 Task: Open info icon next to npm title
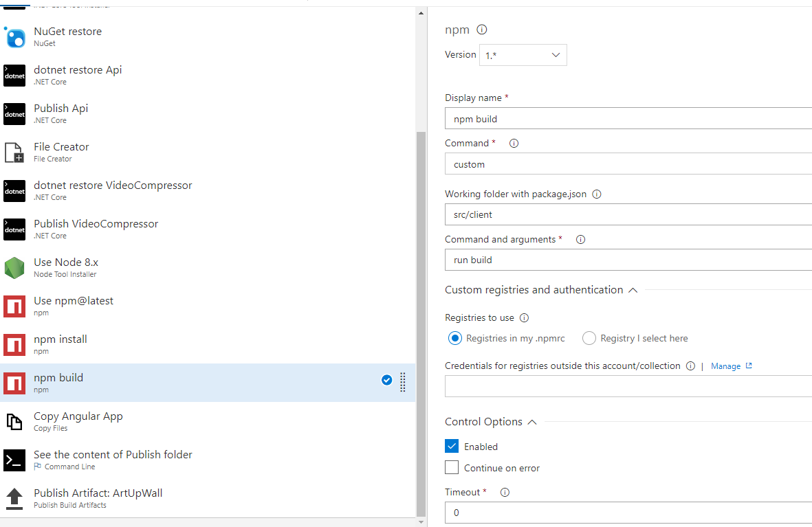[x=481, y=30]
